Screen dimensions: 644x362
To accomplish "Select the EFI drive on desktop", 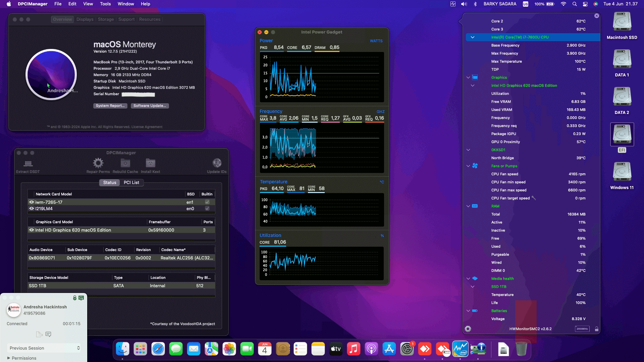I will (622, 138).
